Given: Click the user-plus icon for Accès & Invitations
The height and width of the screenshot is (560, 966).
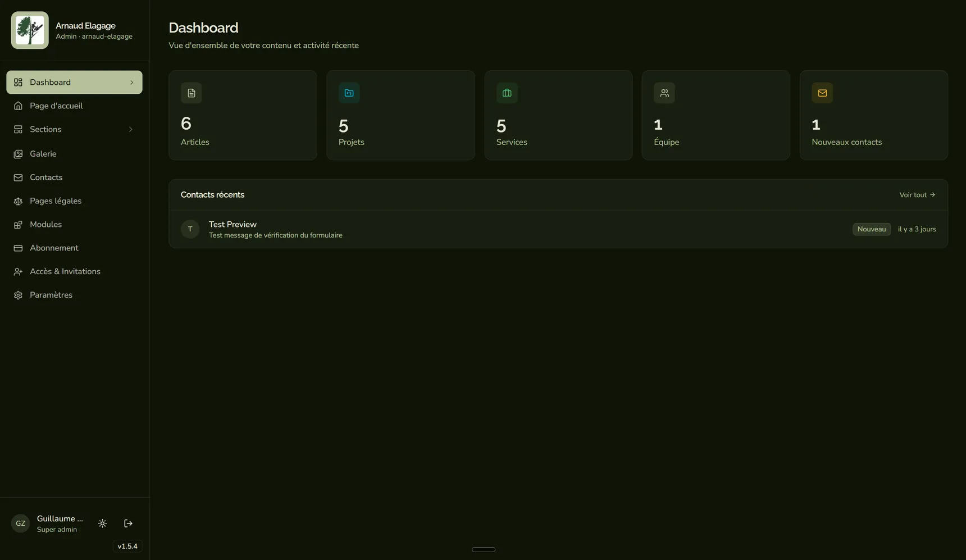Looking at the screenshot, I should click(18, 272).
